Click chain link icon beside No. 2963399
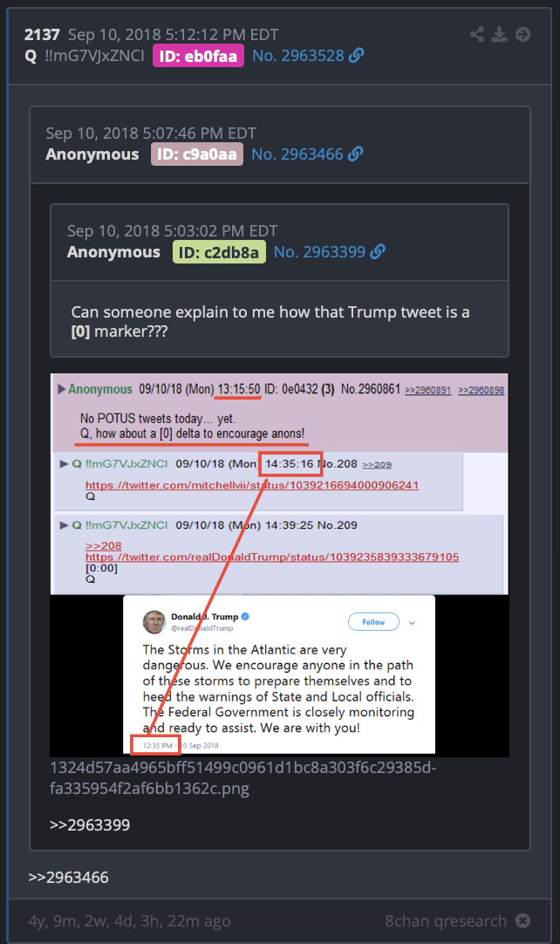The image size is (560, 944). 378,251
